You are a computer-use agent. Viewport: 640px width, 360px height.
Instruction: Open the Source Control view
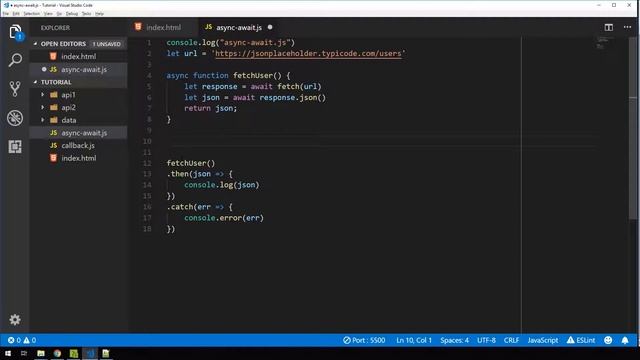15,89
